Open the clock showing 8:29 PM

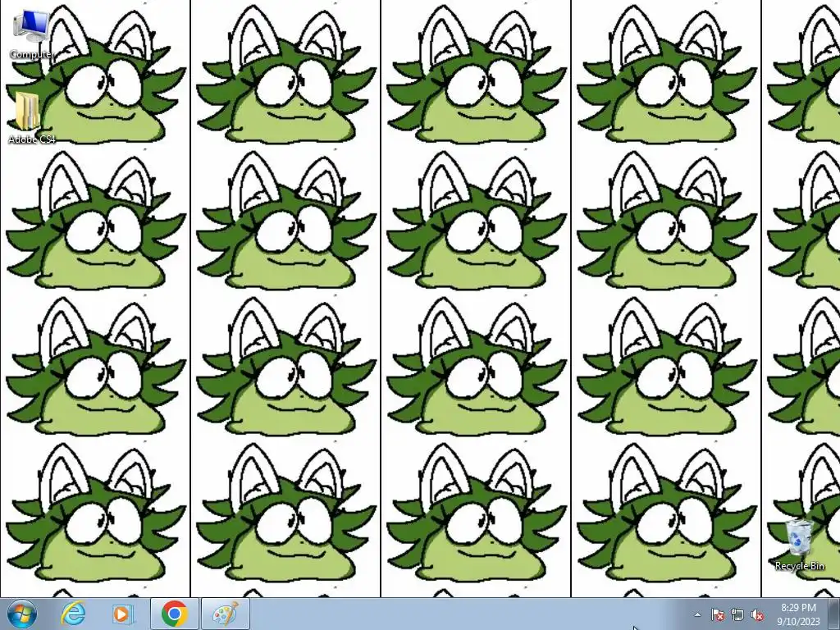[x=798, y=608]
